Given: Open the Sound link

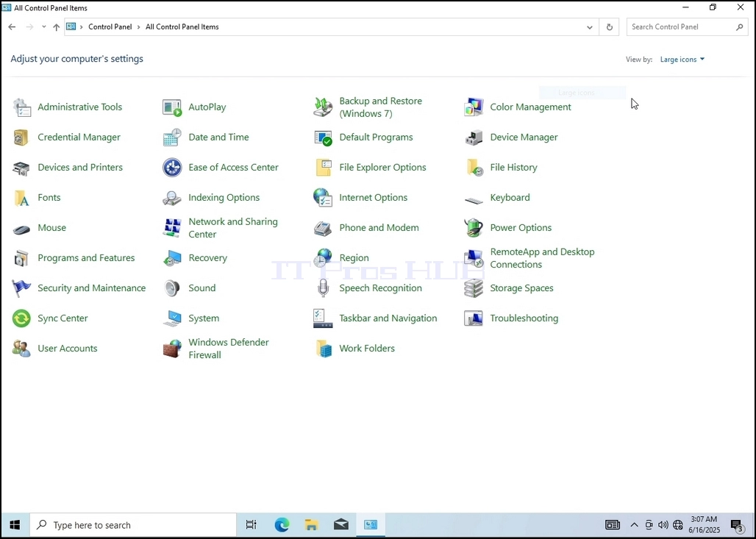Looking at the screenshot, I should coord(202,288).
